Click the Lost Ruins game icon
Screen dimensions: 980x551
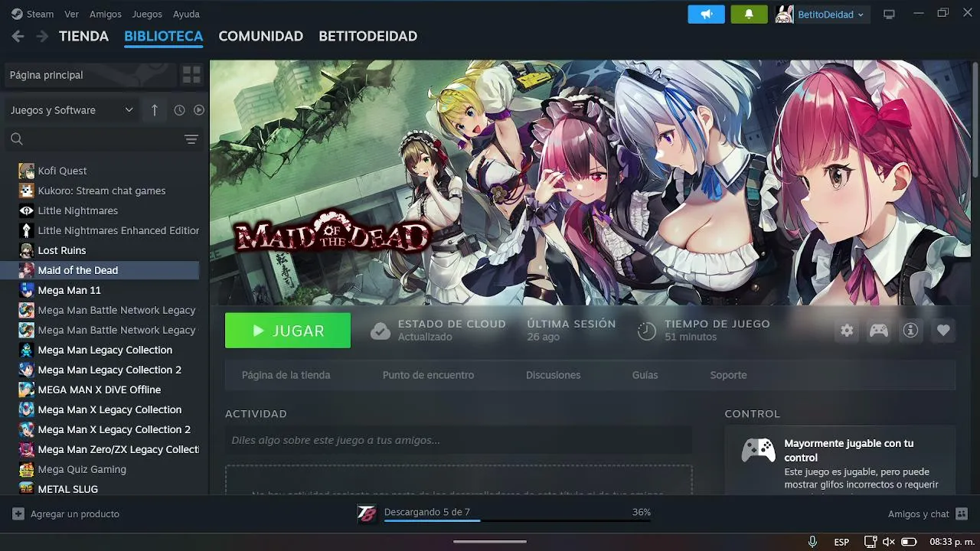[x=27, y=250]
